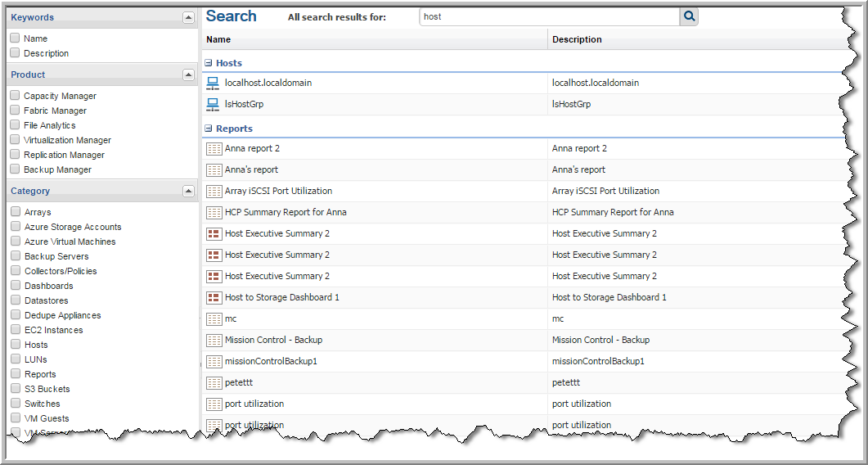Screen dimensions: 868x465
Task: Enable the Name keyword checkbox
Action: coord(15,38)
